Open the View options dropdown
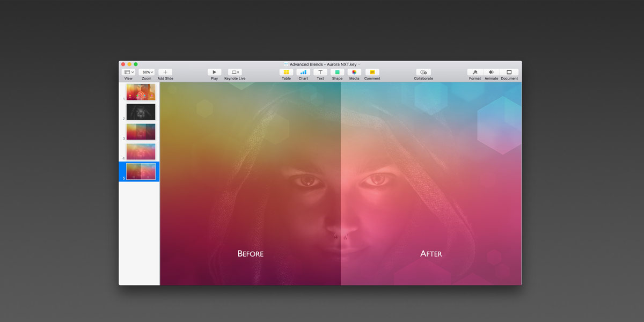The height and width of the screenshot is (322, 644). coord(129,72)
